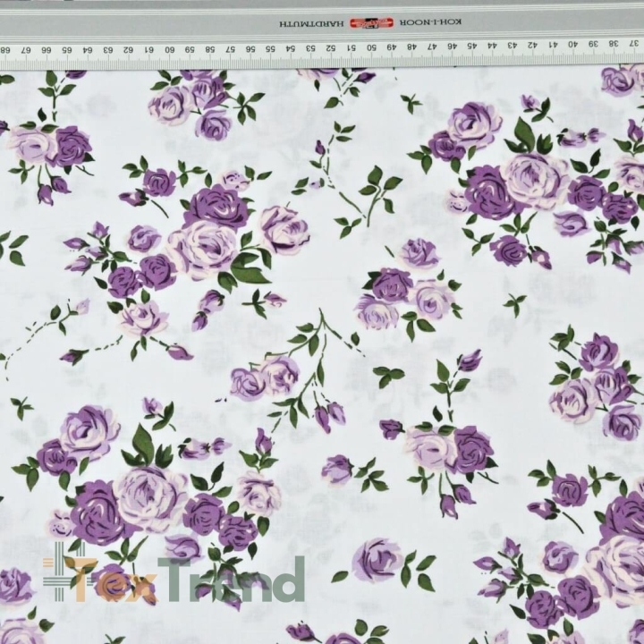Click the number 62 on the ruler
The width and height of the screenshot is (644, 644).
128,50
